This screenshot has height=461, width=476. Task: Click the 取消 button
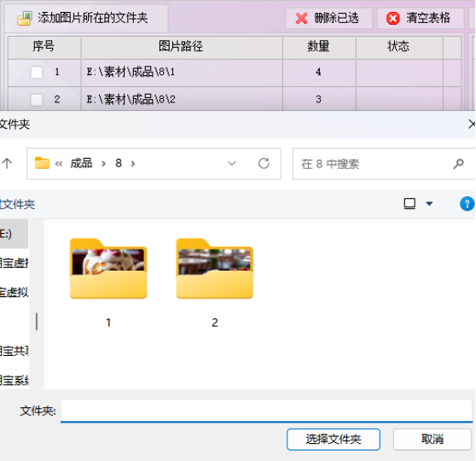pos(432,439)
